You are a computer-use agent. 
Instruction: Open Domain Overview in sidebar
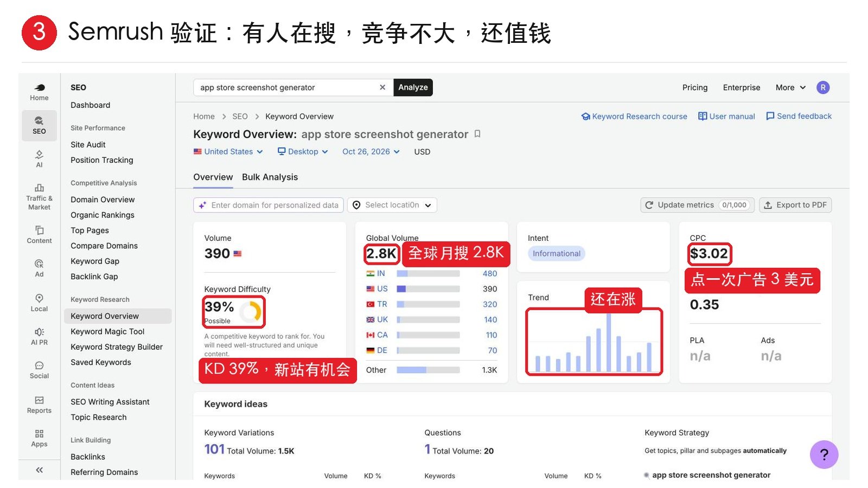(103, 200)
